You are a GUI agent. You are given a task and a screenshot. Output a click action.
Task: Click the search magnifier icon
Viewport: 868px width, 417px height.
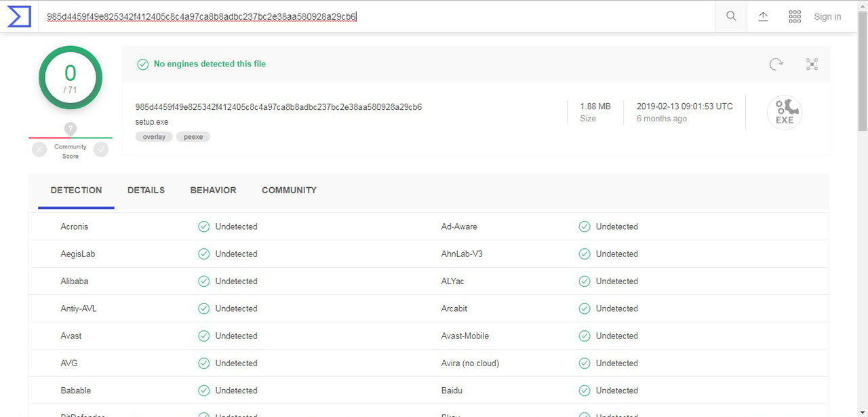tap(731, 16)
